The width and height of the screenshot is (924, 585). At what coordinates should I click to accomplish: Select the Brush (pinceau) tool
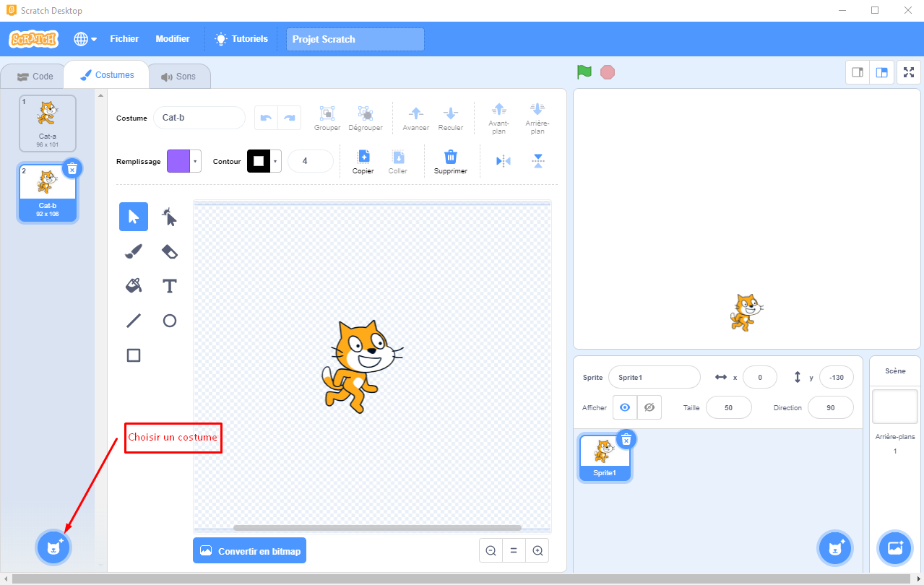(x=134, y=251)
